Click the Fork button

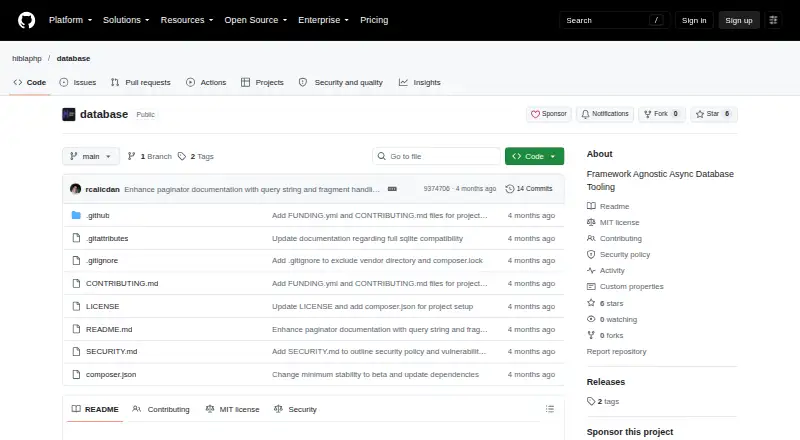(661, 114)
